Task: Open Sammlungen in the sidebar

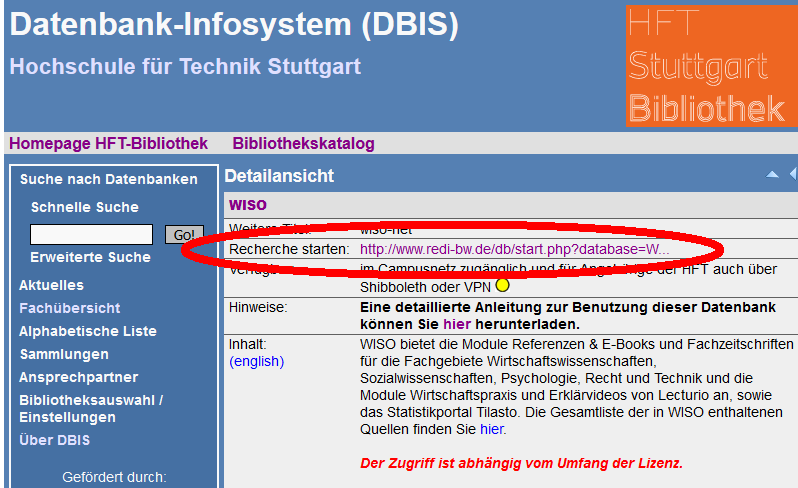Action: (64, 354)
